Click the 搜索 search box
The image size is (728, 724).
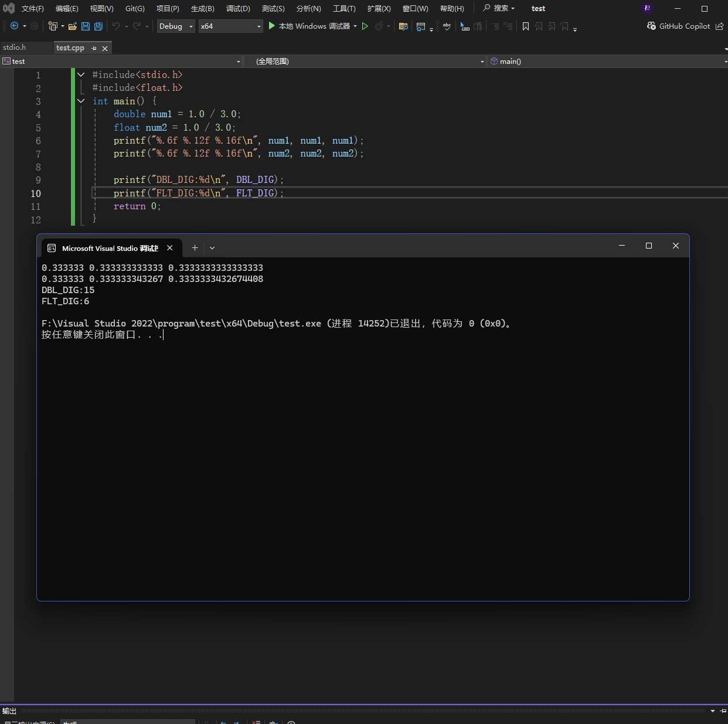[x=499, y=8]
